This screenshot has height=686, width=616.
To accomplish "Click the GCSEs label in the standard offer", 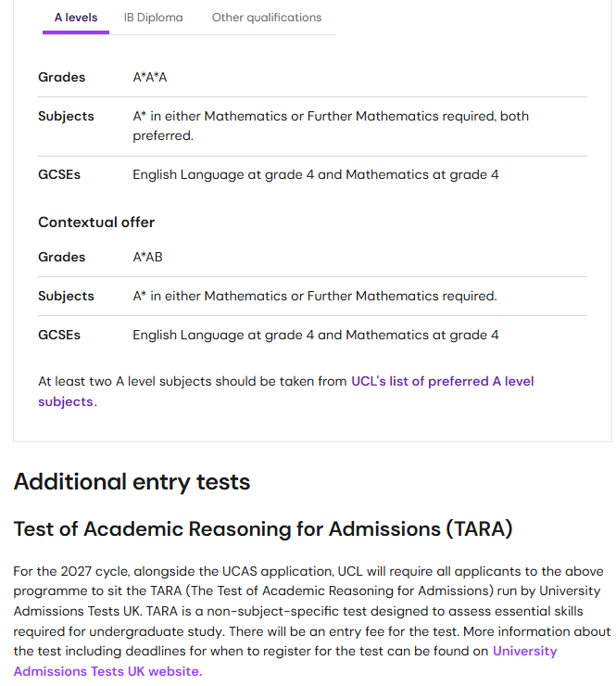I will (x=59, y=175).
